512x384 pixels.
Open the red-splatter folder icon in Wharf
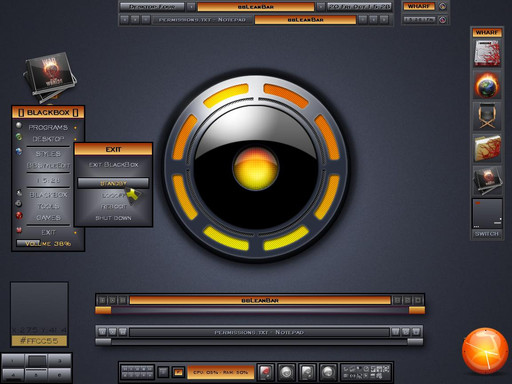pyautogui.click(x=487, y=148)
